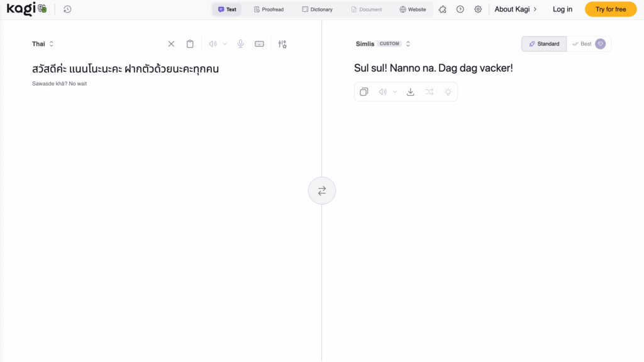Viewport: 644px width, 362px height.
Task: Show alternative translations shuffle icon
Action: coord(429,92)
